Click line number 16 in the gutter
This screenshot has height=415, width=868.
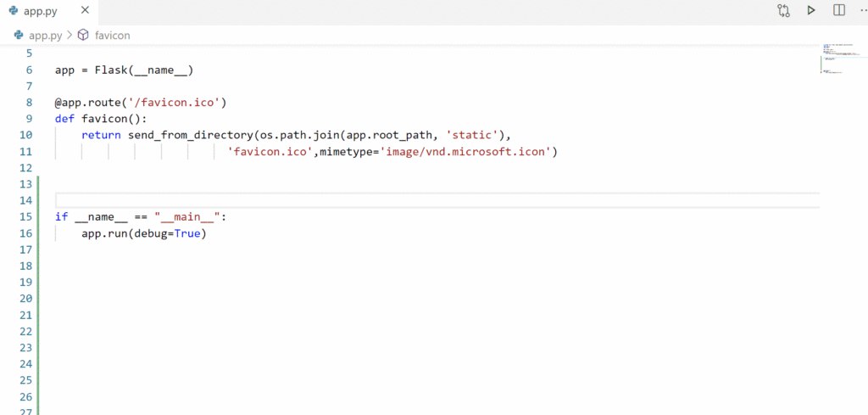(x=26, y=233)
